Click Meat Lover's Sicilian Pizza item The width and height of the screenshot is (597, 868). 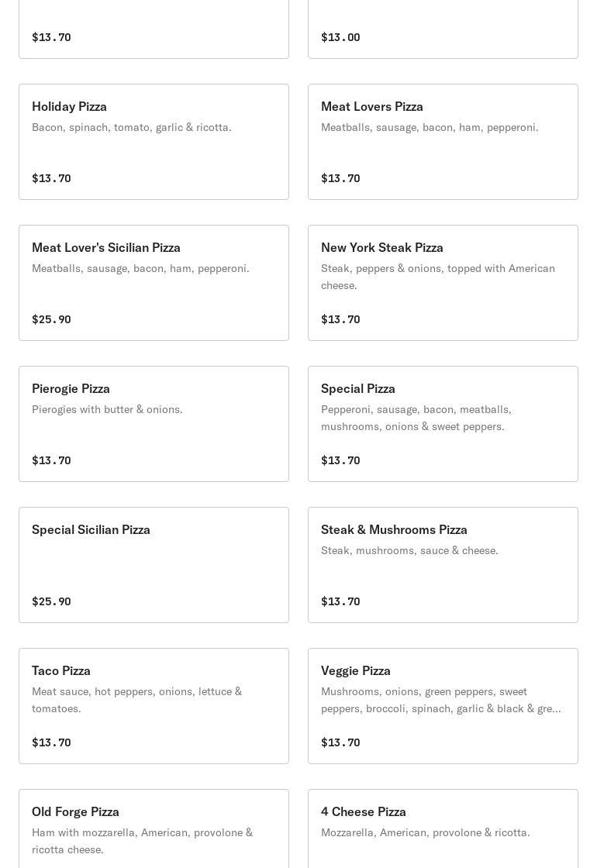click(x=154, y=283)
